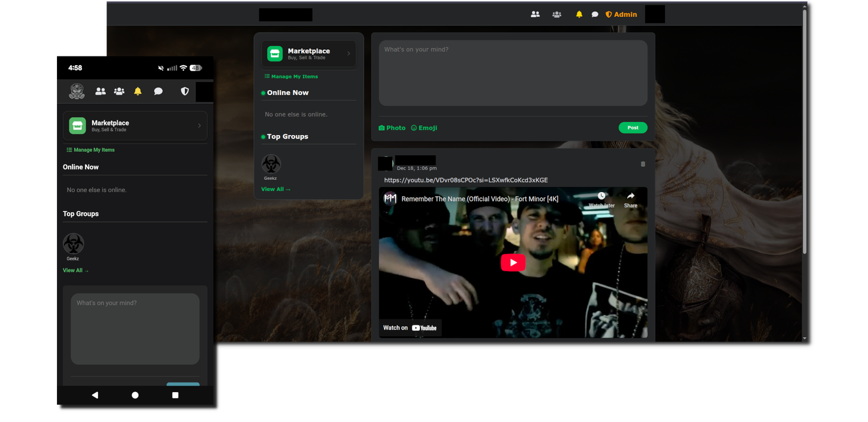Open View All link in mobile view

(x=75, y=270)
